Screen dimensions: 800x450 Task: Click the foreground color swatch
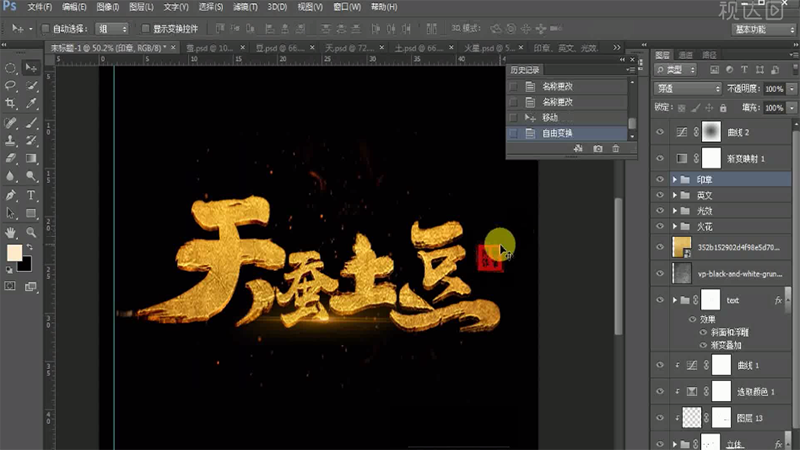(x=14, y=253)
